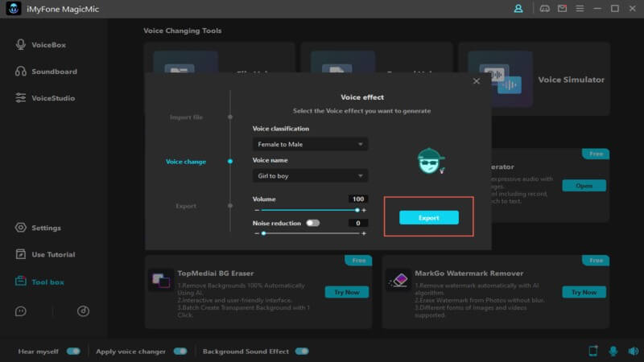This screenshot has height=362, width=644.
Task: Click the game controller icon in title bar
Action: (x=545, y=9)
